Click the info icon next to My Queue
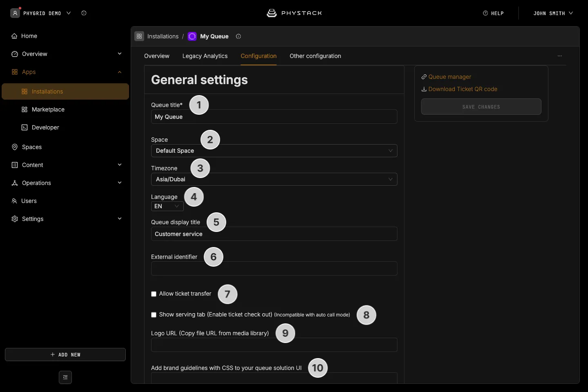Screen dimensions: 588x392 pyautogui.click(x=238, y=36)
